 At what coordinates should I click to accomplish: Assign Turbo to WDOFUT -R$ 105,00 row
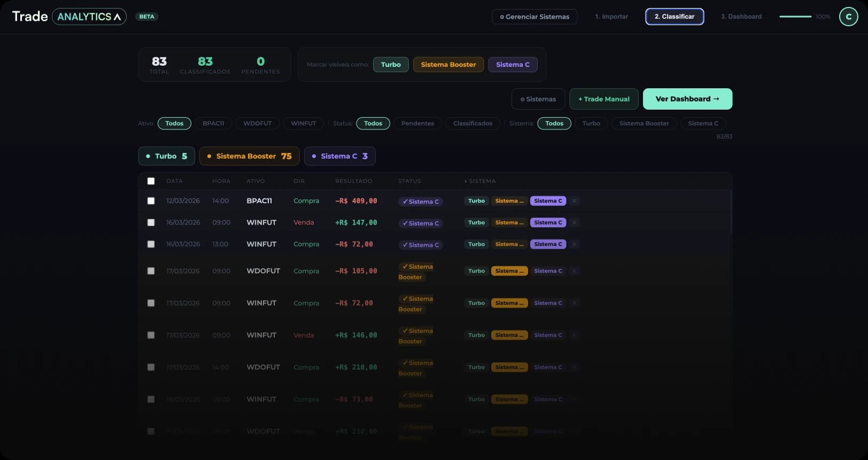[x=476, y=271]
